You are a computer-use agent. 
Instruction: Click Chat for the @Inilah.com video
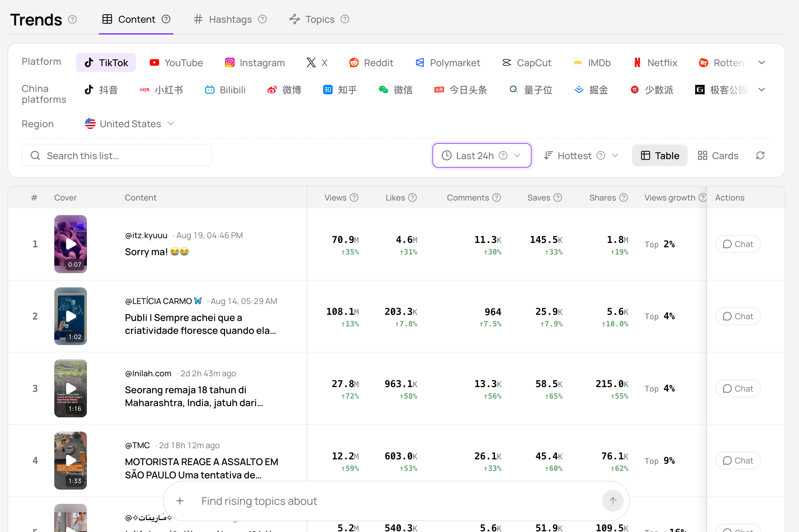tap(738, 389)
